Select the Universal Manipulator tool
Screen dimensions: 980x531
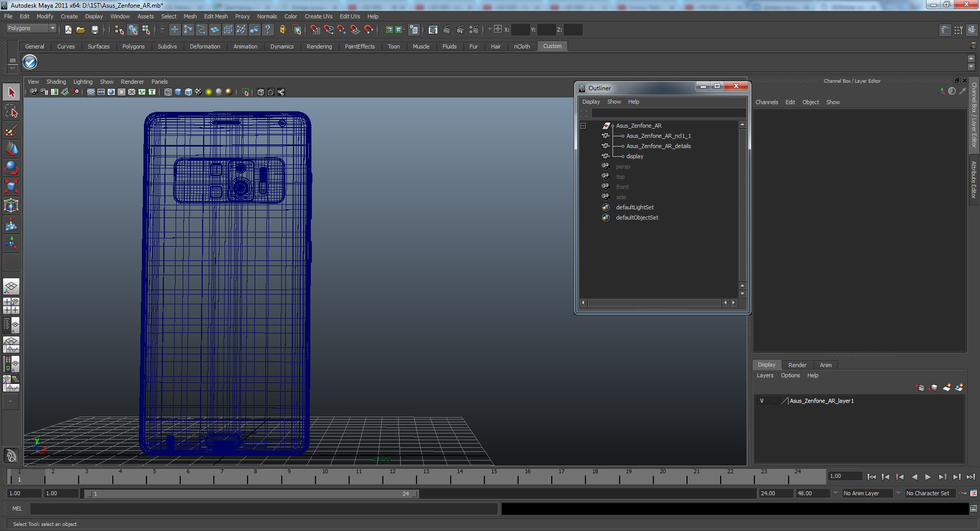11,205
